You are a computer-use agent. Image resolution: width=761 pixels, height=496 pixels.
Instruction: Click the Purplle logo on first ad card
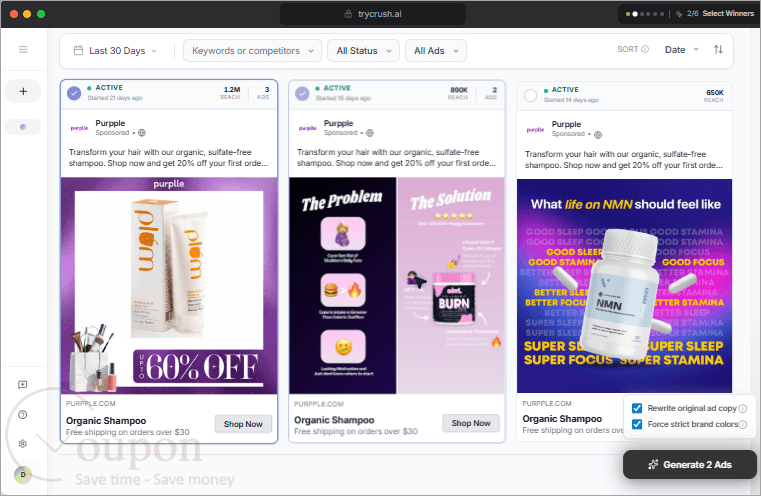tap(79, 128)
